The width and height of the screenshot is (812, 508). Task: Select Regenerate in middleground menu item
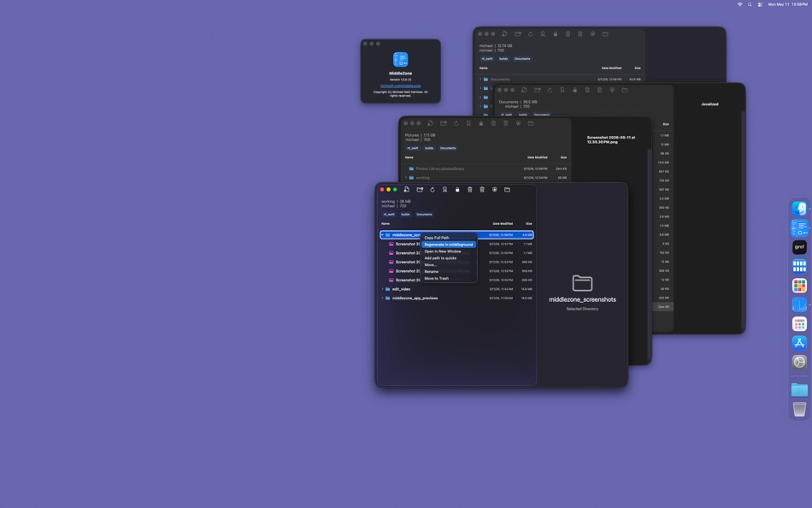pos(449,244)
